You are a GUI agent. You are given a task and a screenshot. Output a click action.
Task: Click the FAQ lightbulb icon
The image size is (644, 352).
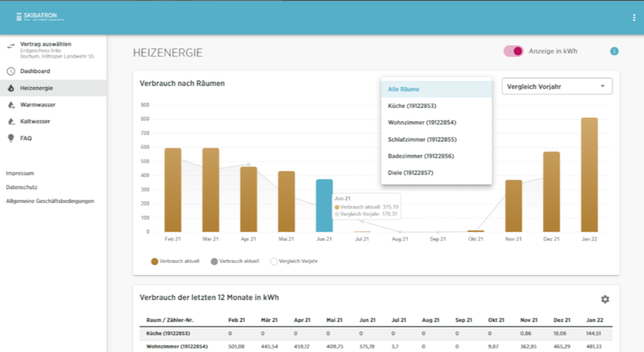coord(10,138)
